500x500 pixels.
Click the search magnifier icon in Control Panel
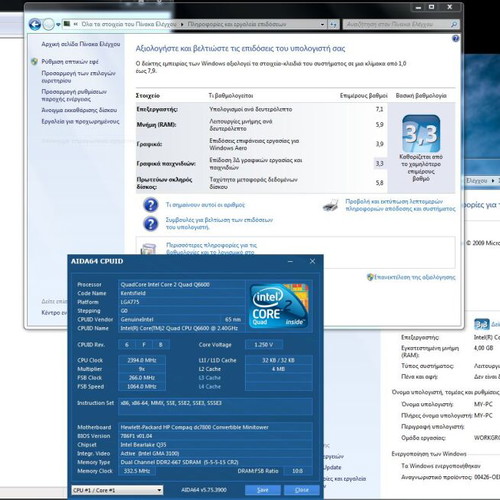click(x=453, y=24)
